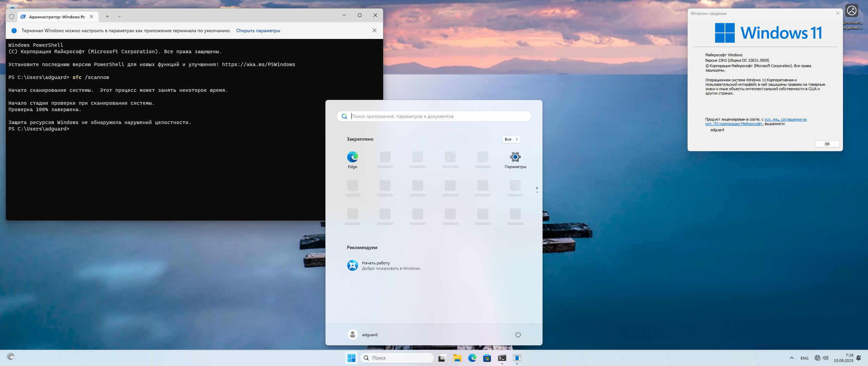Click the search magnifier in Start menu
This screenshot has height=366, width=868.
click(x=344, y=116)
